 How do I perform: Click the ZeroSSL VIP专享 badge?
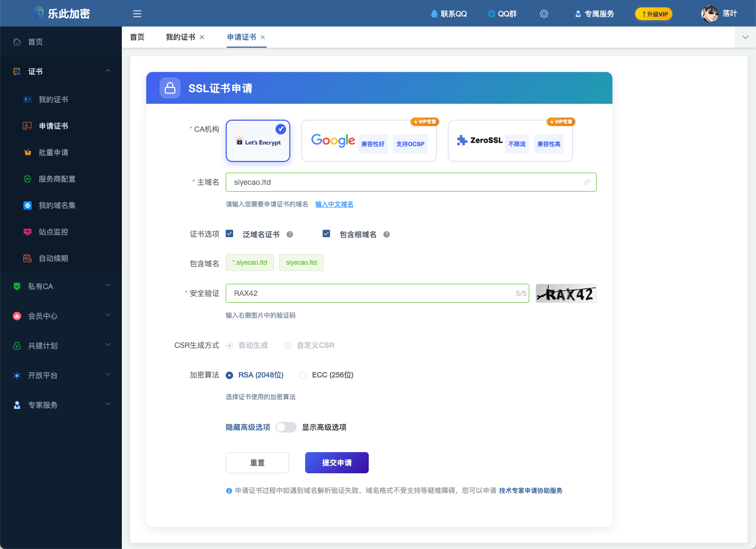tap(561, 122)
